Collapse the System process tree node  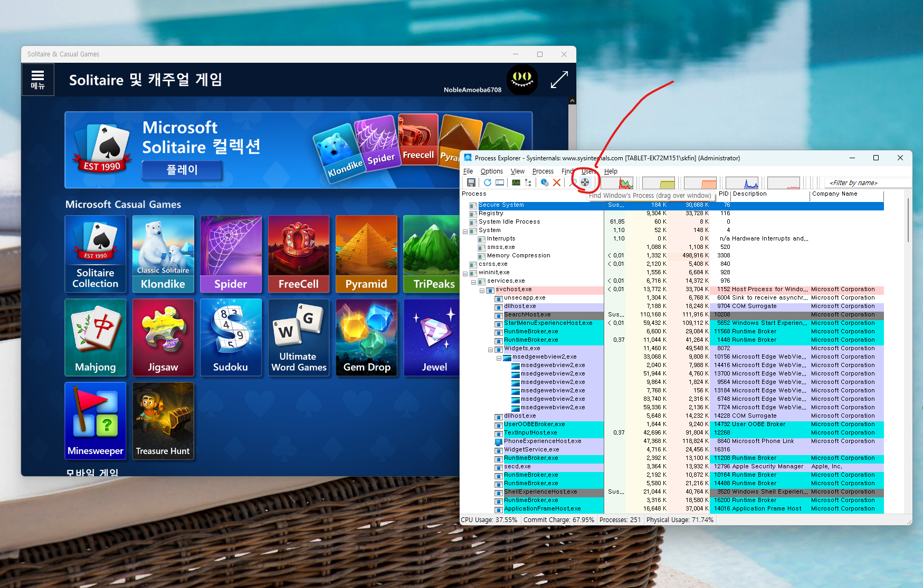465,230
